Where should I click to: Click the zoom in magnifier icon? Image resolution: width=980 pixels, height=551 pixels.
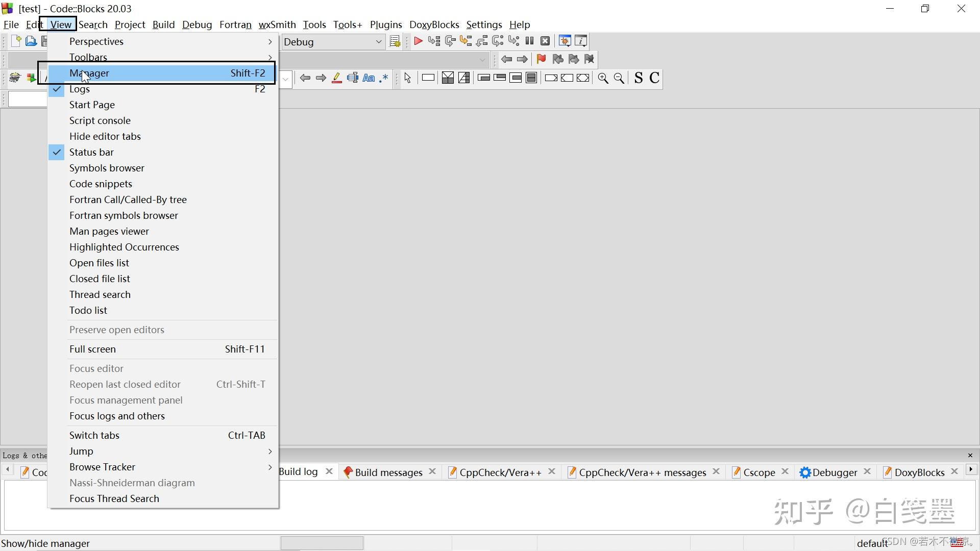point(603,78)
